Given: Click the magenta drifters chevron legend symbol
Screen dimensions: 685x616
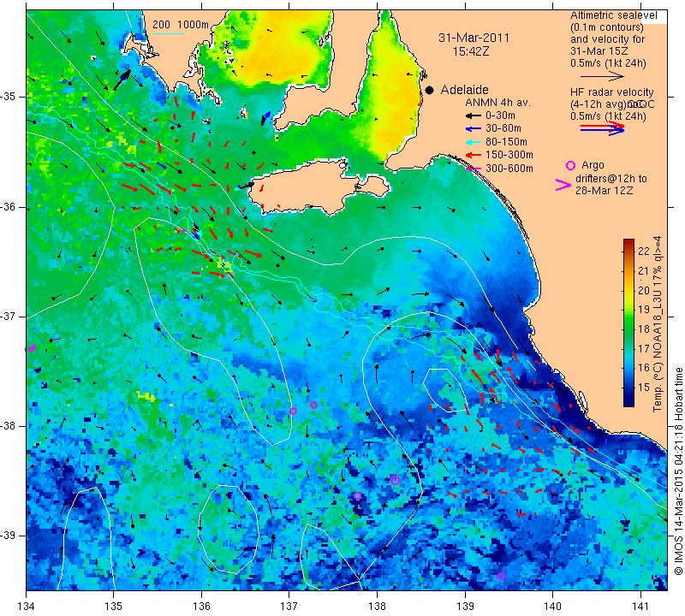Looking at the screenshot, I should click(x=563, y=185).
